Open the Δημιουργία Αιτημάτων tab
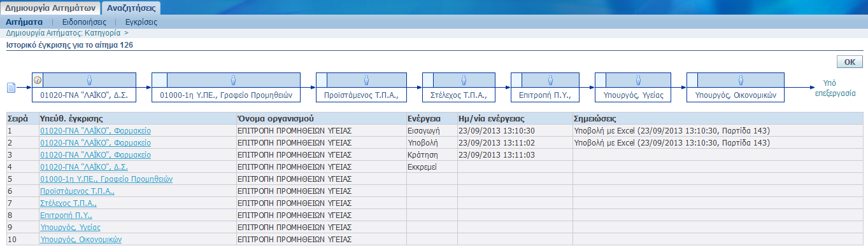 pos(50,9)
